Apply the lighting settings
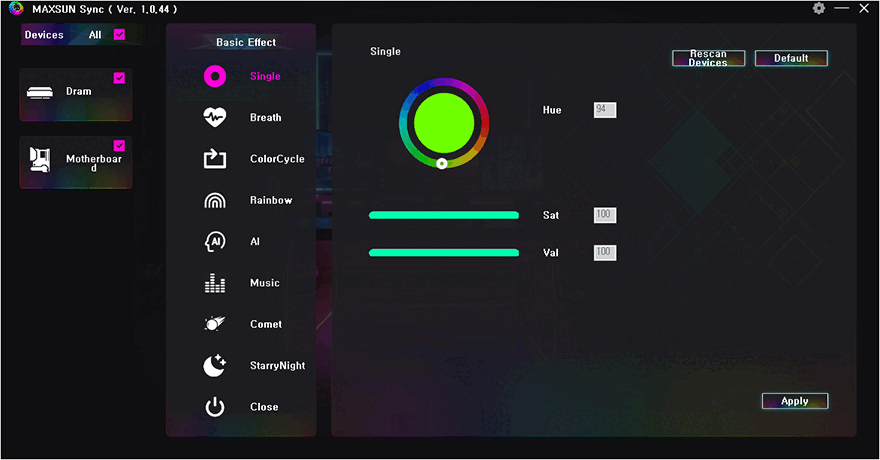The width and height of the screenshot is (880, 460). click(x=795, y=401)
